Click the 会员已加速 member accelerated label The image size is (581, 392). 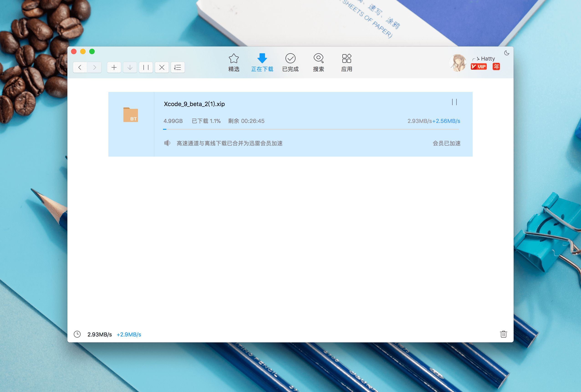click(446, 143)
